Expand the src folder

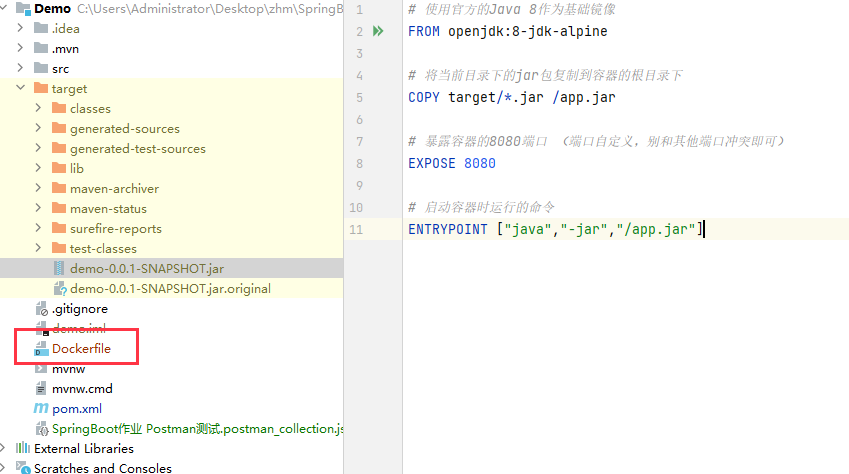tap(20, 68)
